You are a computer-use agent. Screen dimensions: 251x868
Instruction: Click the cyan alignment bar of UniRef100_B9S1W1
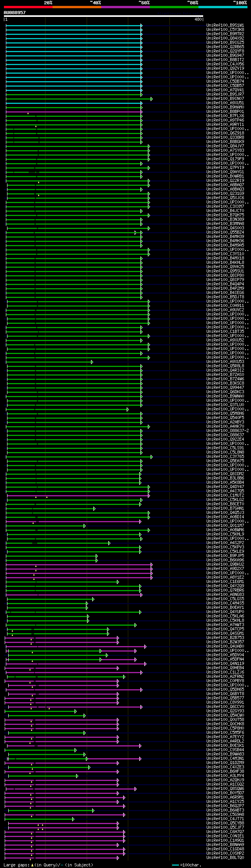[74, 25]
